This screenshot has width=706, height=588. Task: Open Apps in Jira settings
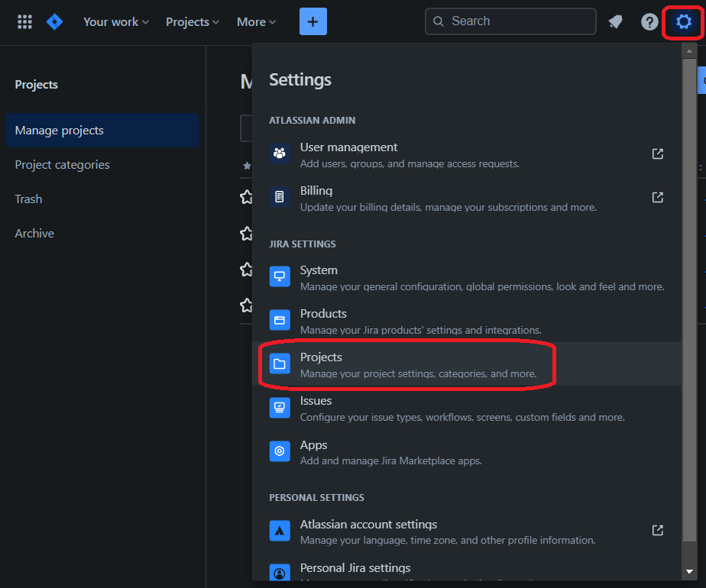[313, 445]
